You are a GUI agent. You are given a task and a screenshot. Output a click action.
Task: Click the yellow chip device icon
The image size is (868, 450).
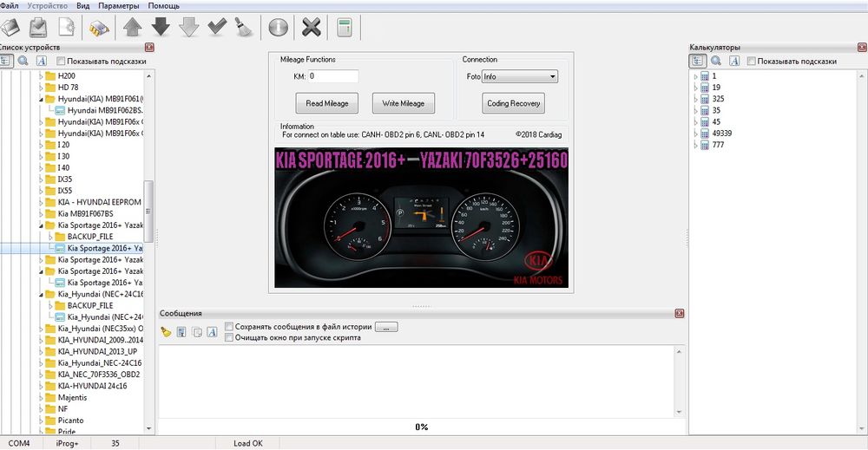point(99,28)
